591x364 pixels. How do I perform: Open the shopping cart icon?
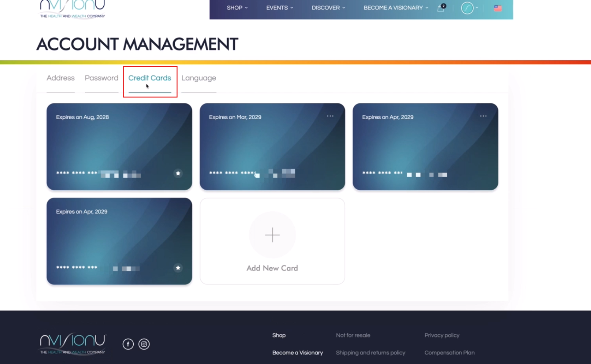[441, 8]
